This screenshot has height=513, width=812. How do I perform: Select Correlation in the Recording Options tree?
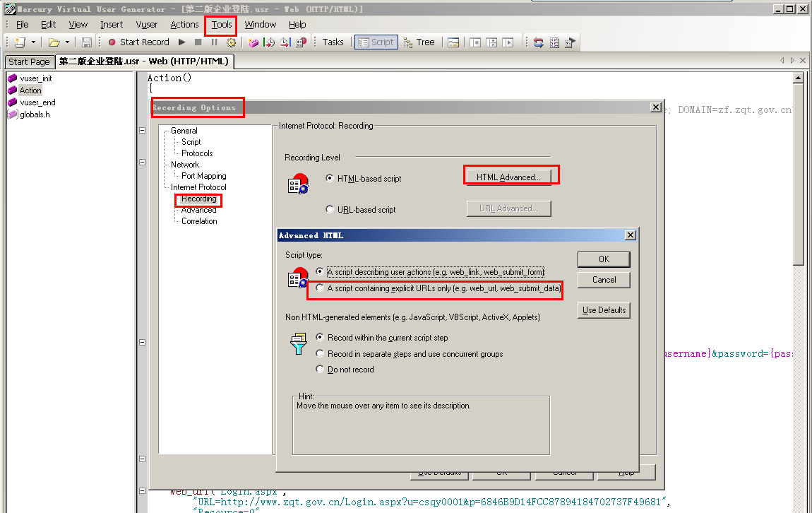click(199, 220)
